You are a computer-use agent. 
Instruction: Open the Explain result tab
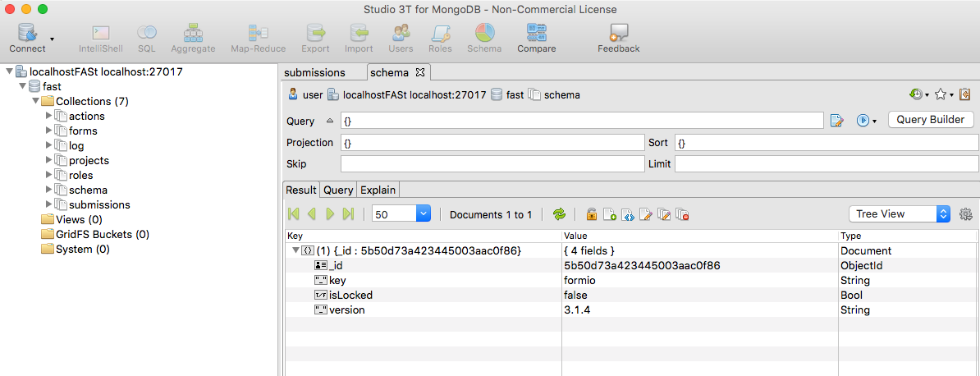click(378, 190)
